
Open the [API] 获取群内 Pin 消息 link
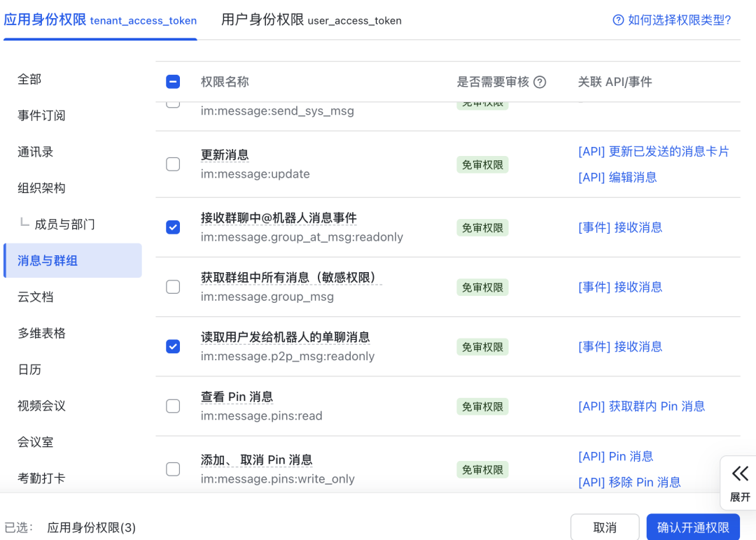pos(641,406)
